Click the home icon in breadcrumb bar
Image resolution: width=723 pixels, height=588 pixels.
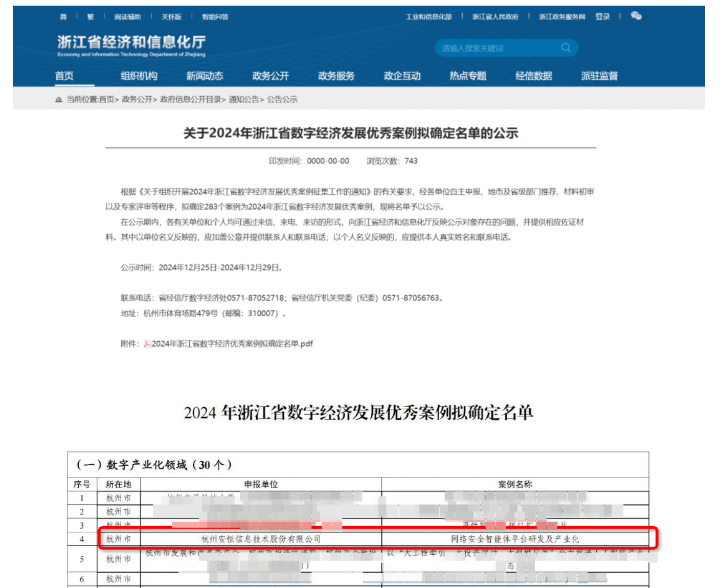pyautogui.click(x=59, y=100)
